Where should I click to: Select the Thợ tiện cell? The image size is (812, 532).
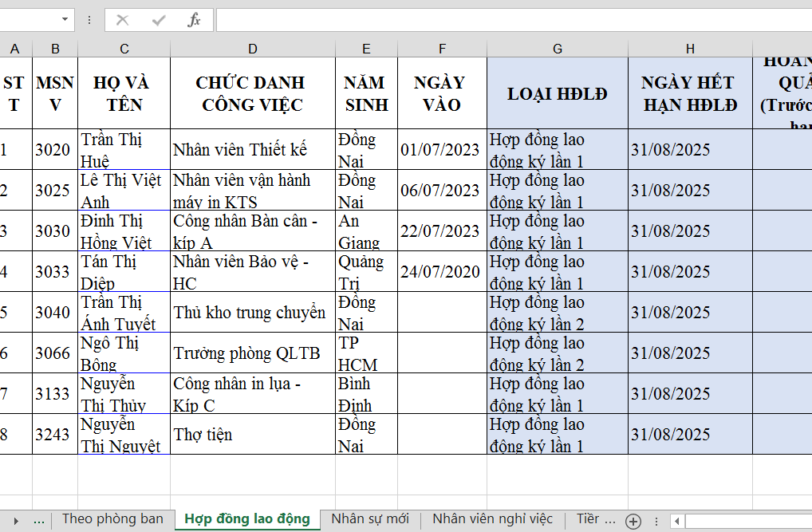point(253,434)
